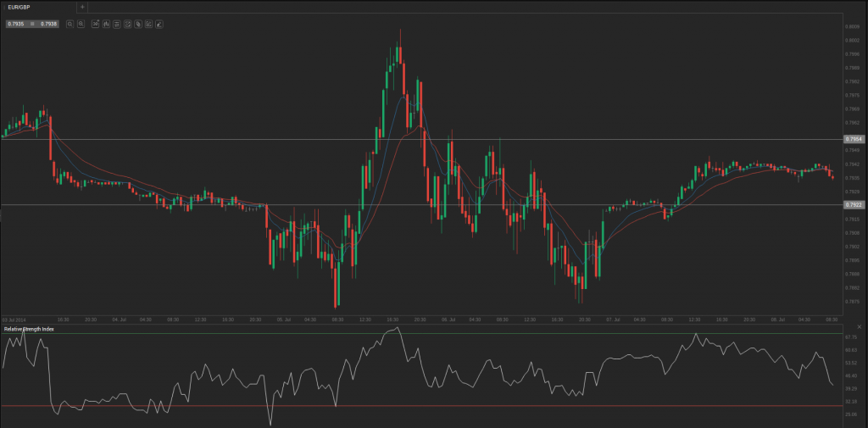Click the red RSI oversold level line
Image resolution: width=868 pixels, height=428 pixels.
tap(424, 406)
